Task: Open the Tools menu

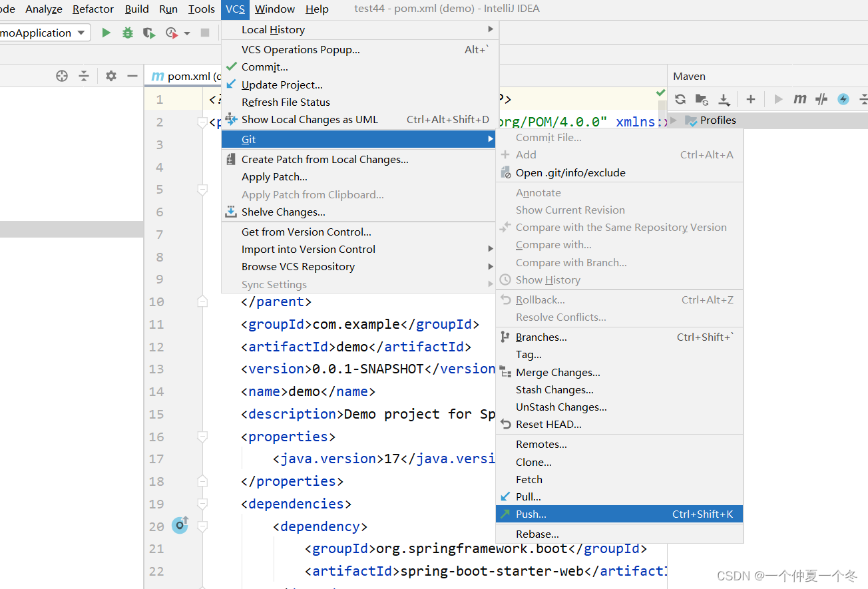Action: point(201,9)
